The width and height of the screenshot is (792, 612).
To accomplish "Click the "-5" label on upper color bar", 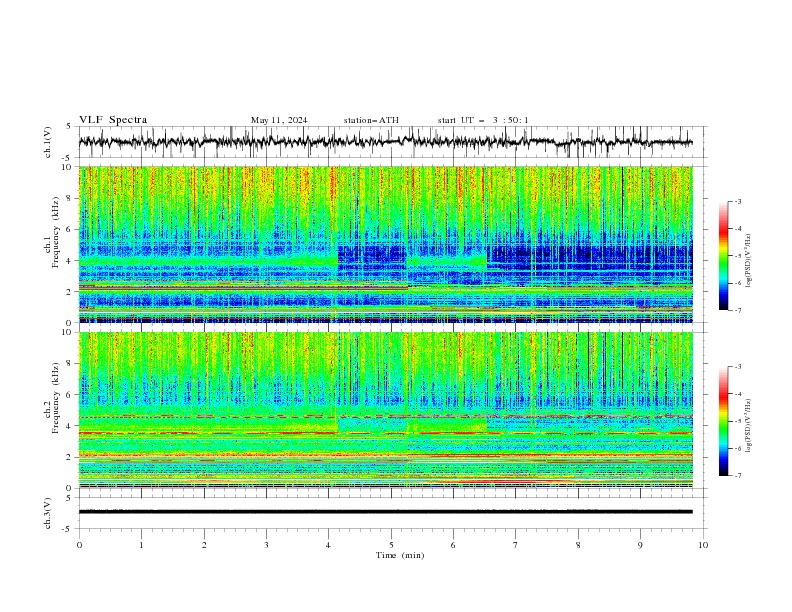I will click(x=738, y=256).
